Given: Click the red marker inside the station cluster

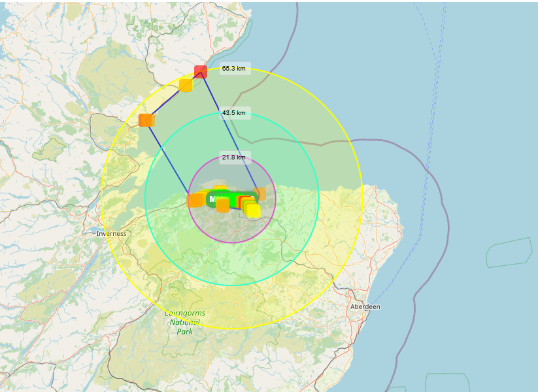Looking at the screenshot, I should point(241,201).
